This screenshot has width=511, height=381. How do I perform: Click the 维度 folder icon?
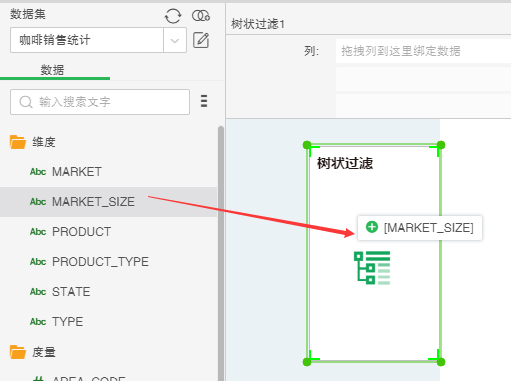(x=18, y=142)
